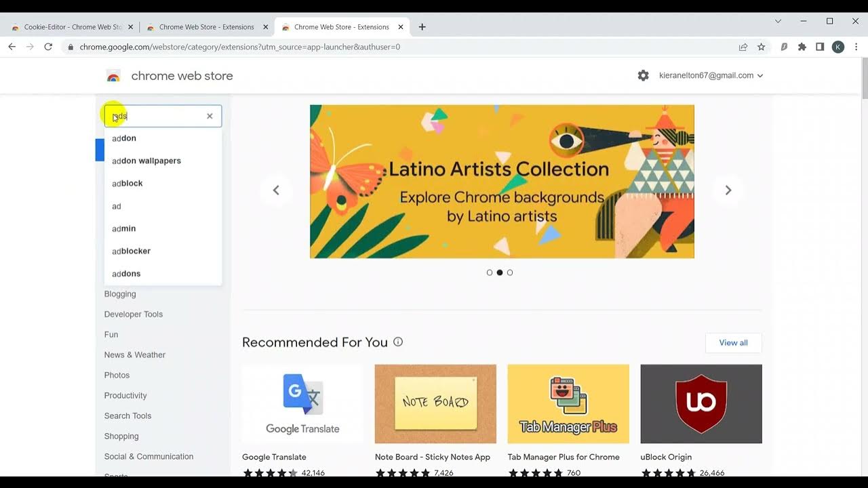This screenshot has height=488, width=868.
Task: Click 'Note Board - Sticky Notes App' title
Action: pyautogui.click(x=433, y=457)
